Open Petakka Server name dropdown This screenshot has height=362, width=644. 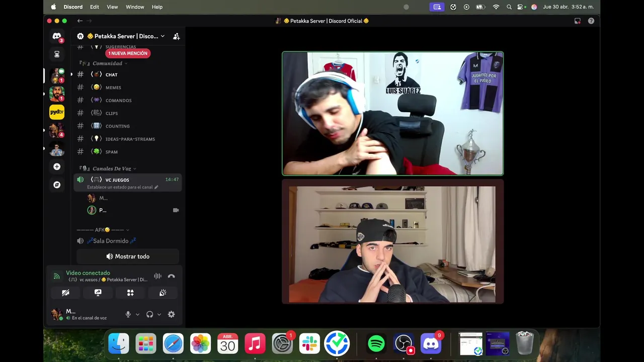click(x=126, y=36)
